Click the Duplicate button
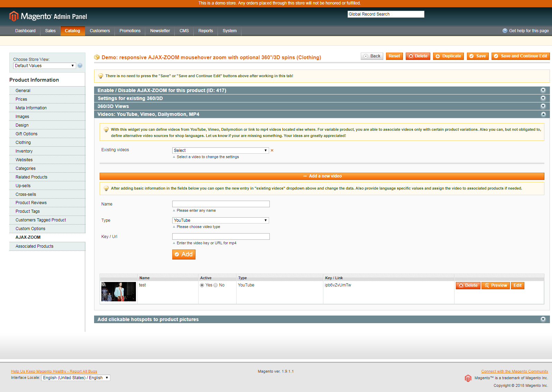This screenshot has height=392, width=552. click(448, 56)
